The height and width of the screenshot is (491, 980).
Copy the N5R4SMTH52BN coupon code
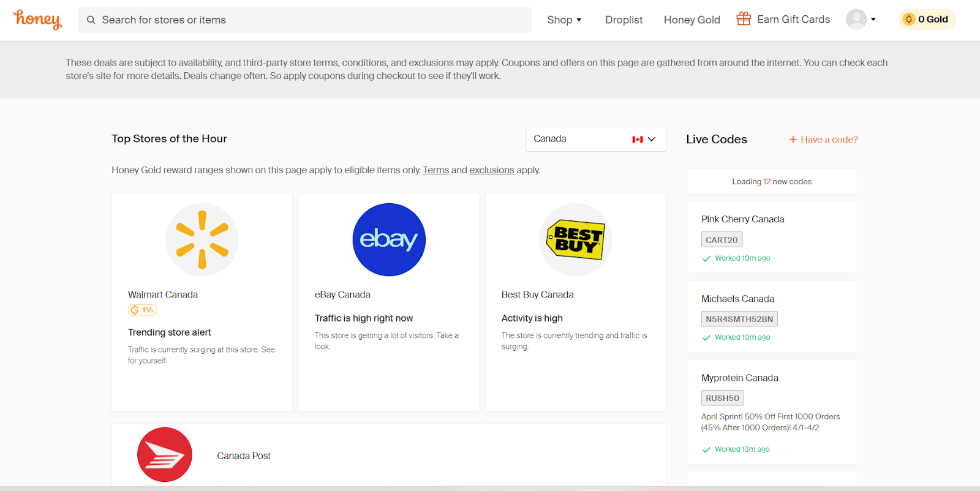tap(739, 319)
